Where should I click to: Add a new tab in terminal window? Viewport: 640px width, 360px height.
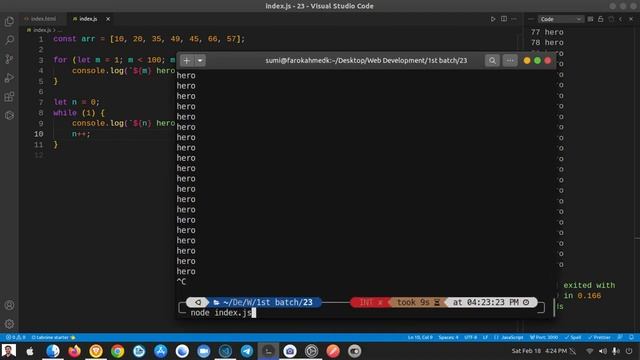tap(187, 60)
